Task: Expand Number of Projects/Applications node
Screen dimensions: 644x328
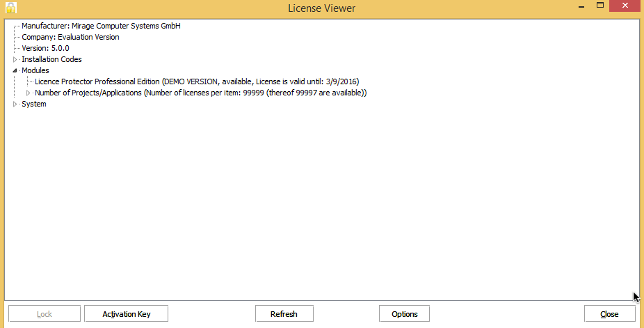Action: coord(29,93)
